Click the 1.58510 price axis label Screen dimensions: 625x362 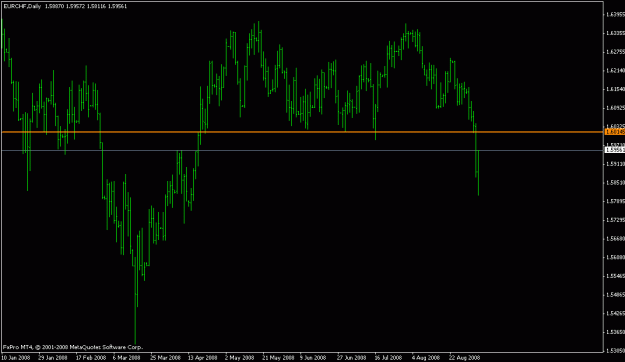pos(615,183)
